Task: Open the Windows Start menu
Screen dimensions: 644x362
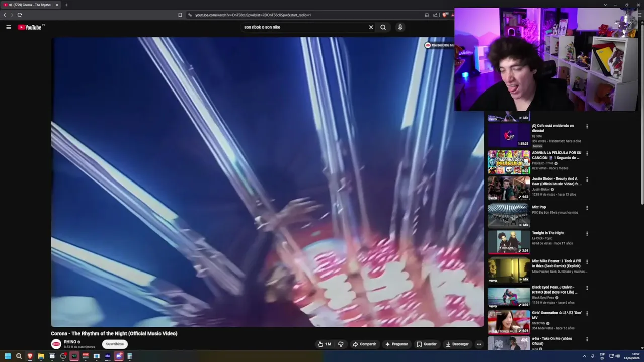Action: (8, 356)
